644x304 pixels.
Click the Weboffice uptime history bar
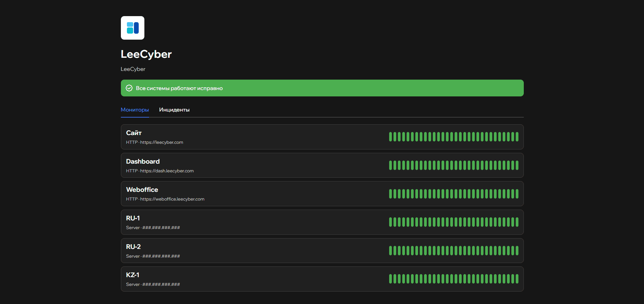(x=453, y=194)
